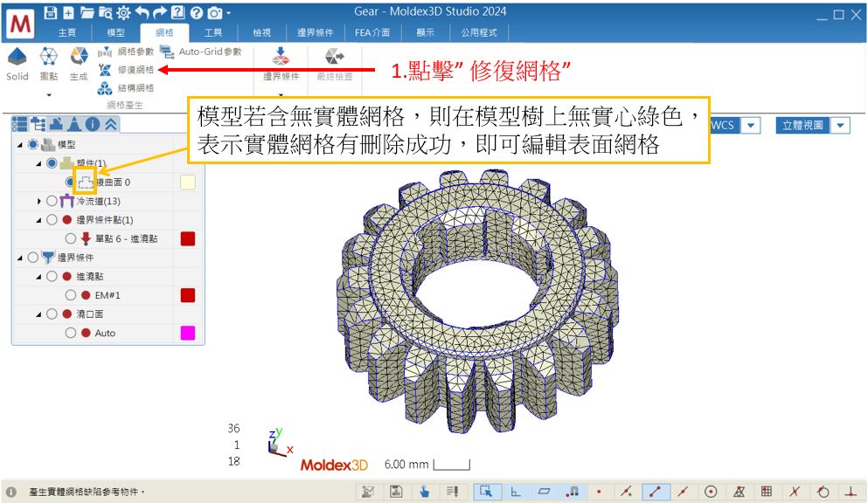Toggle visibility radio for 邊界條件 root node
The width and height of the screenshot is (868, 503).
click(x=33, y=257)
